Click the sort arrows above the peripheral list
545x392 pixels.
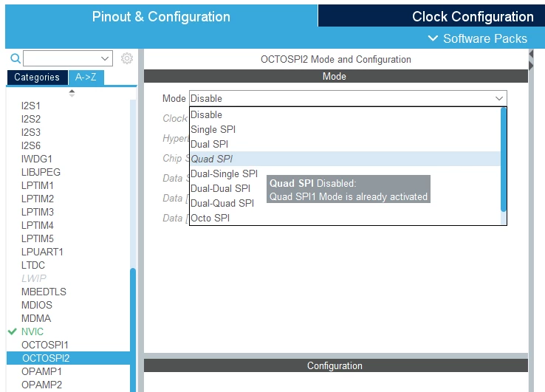pos(72,93)
